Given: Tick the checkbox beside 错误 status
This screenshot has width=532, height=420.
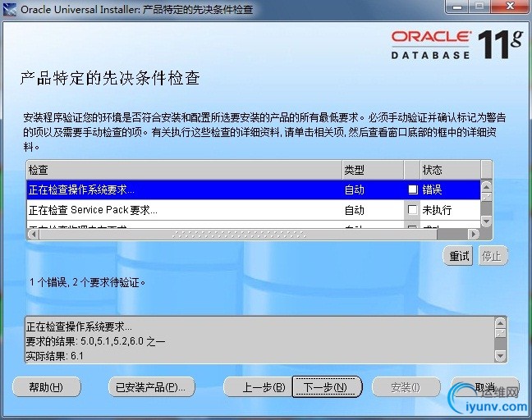Looking at the screenshot, I should [x=413, y=189].
